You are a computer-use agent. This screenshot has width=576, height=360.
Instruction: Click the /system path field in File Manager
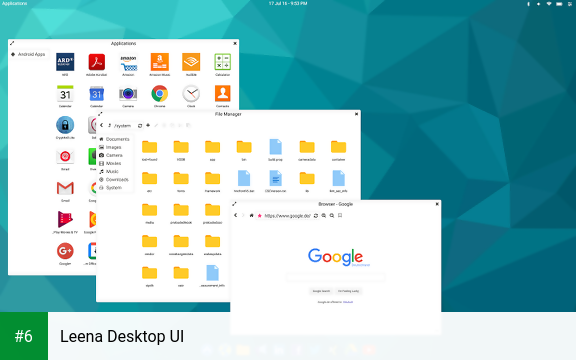pos(125,126)
